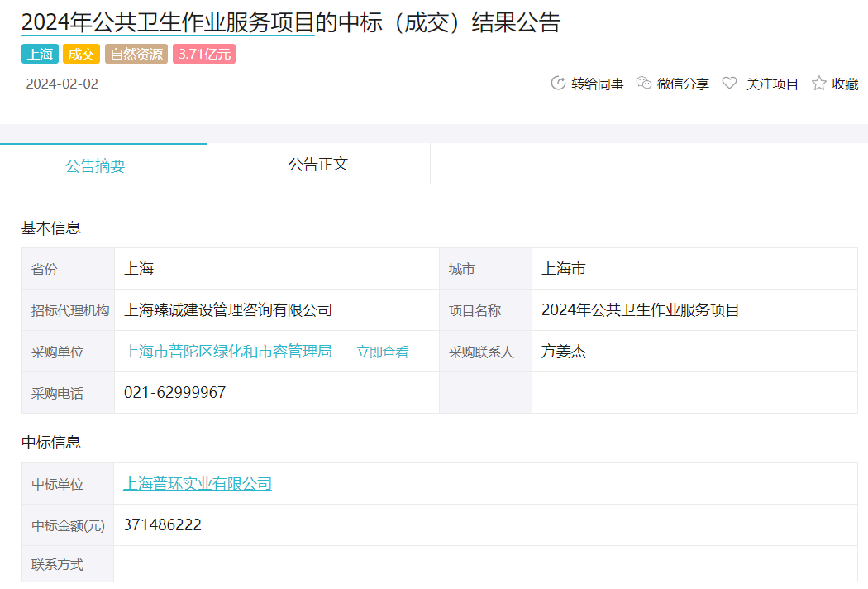Click the 3.71亿元 amount tag
The height and width of the screenshot is (589, 868).
[x=204, y=54]
